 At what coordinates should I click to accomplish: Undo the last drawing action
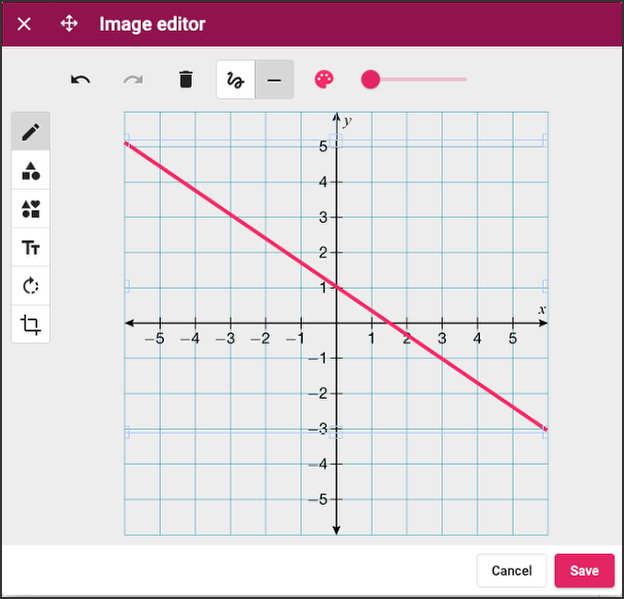point(80,80)
